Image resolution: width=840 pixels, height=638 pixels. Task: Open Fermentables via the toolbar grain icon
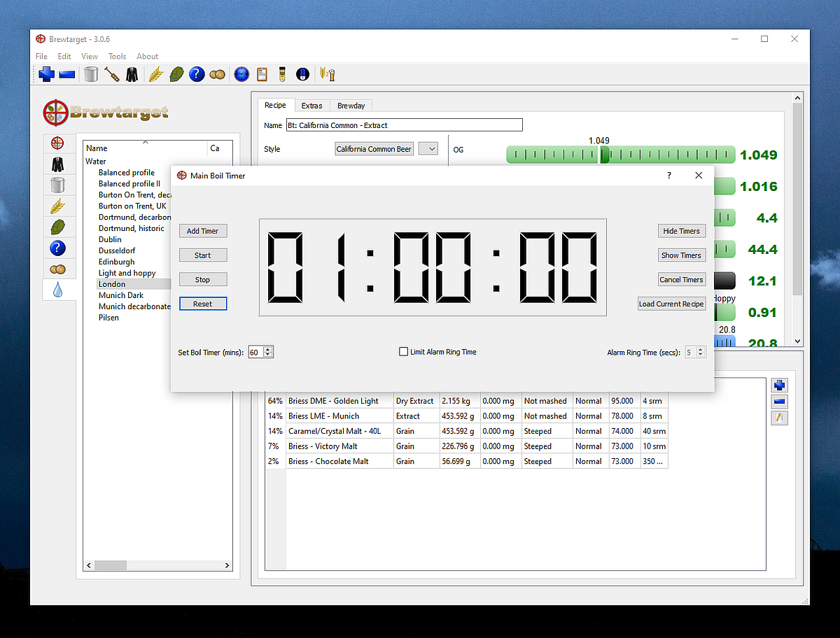155,73
